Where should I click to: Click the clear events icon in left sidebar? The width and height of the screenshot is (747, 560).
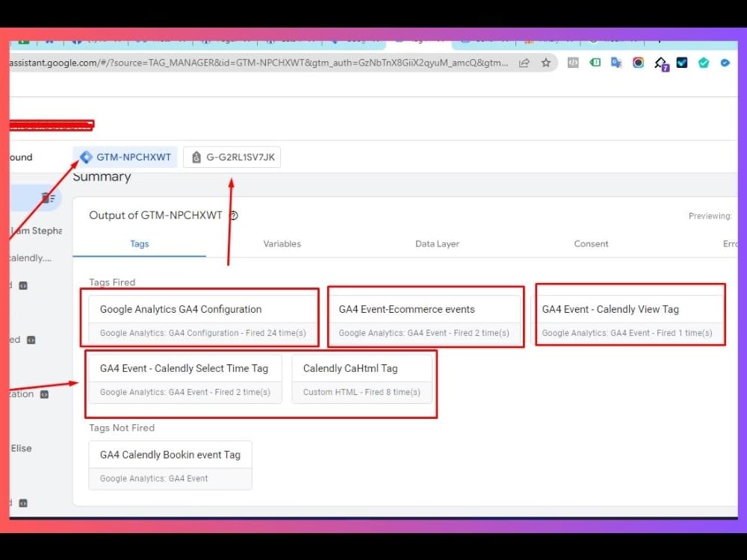point(48,198)
